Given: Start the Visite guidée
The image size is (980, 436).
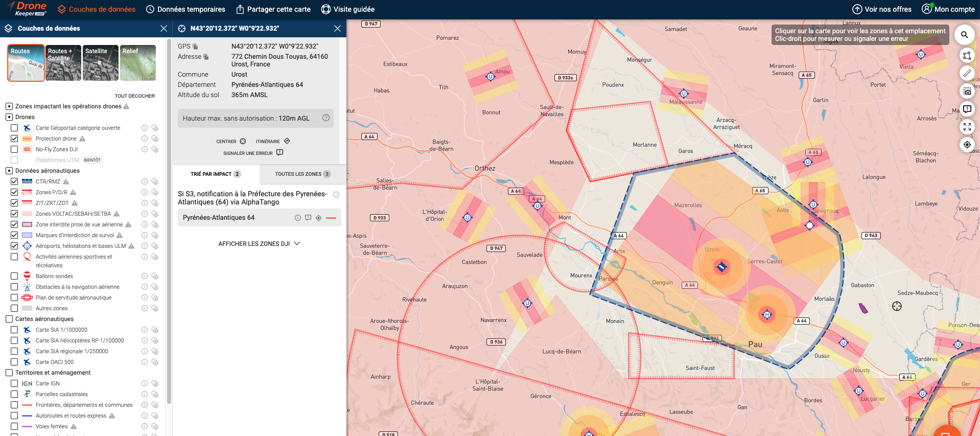Looking at the screenshot, I should pos(348,9).
